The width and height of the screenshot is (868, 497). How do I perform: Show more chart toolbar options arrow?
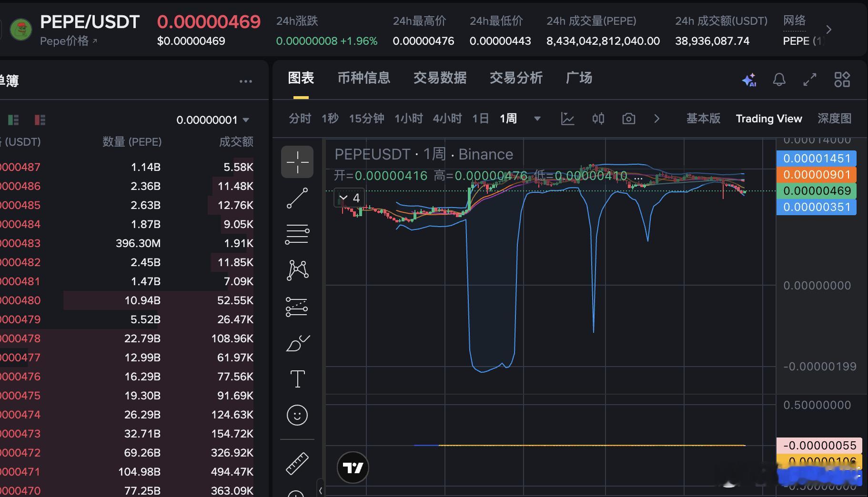(657, 119)
